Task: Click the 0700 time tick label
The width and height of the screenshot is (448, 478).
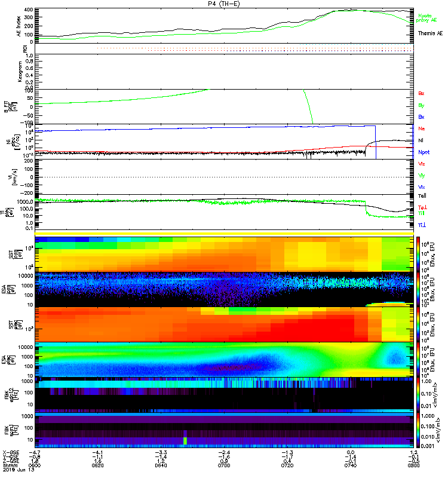Action: pos(224,465)
